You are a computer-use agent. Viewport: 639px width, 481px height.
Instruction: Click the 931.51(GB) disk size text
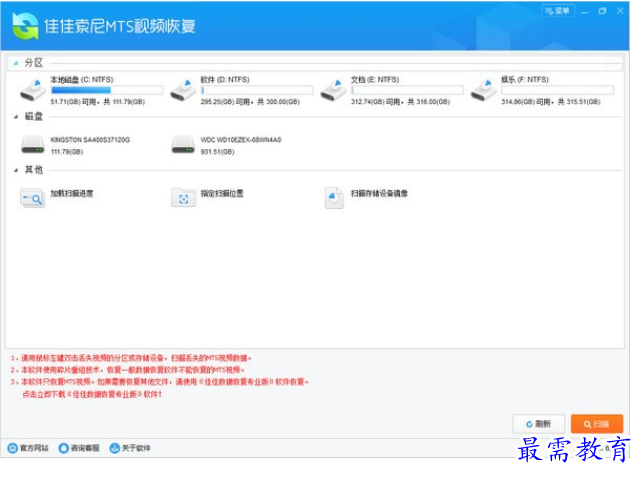coord(217,152)
